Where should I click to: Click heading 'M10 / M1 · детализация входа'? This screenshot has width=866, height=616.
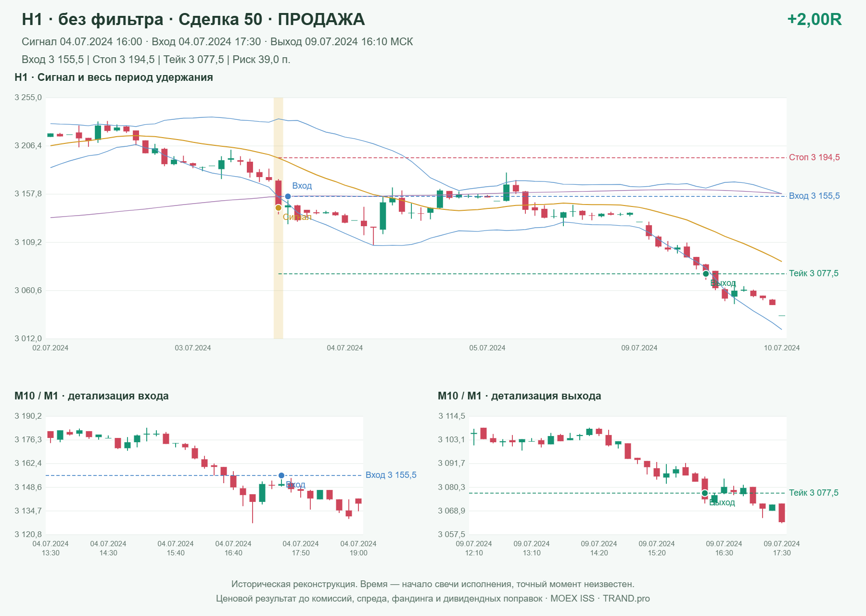click(91, 396)
